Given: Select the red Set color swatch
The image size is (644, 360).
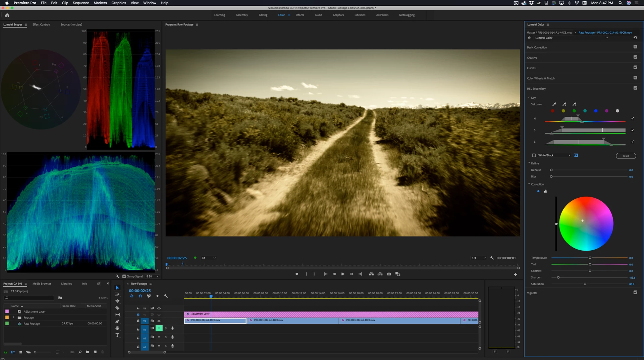Looking at the screenshot, I should (x=553, y=111).
